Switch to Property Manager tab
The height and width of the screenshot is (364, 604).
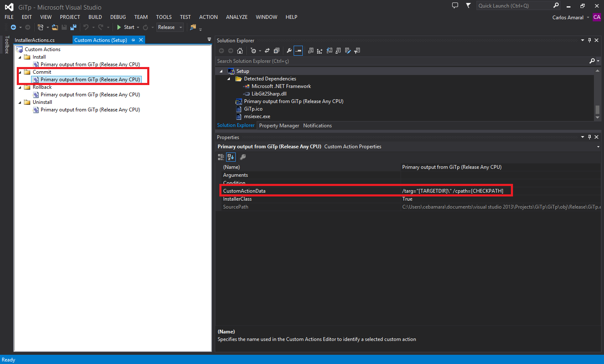pyautogui.click(x=279, y=126)
